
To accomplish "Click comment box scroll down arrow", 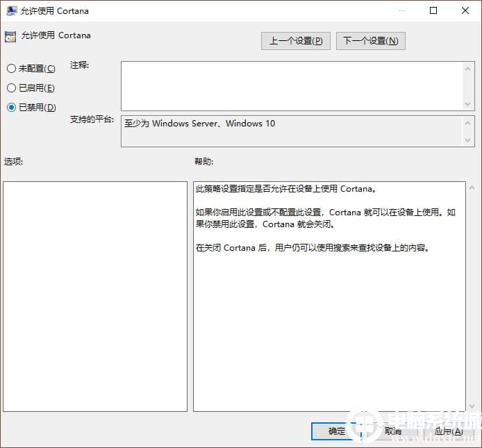I will click(x=468, y=104).
